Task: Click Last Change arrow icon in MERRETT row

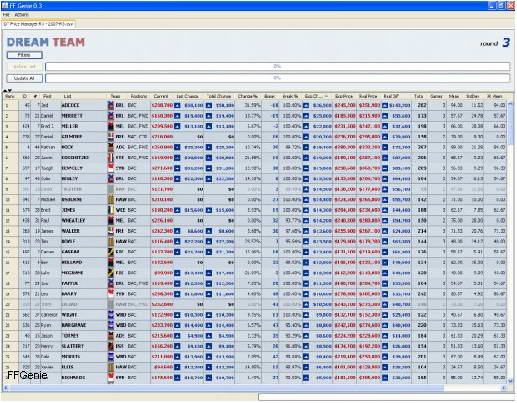Action: point(177,116)
